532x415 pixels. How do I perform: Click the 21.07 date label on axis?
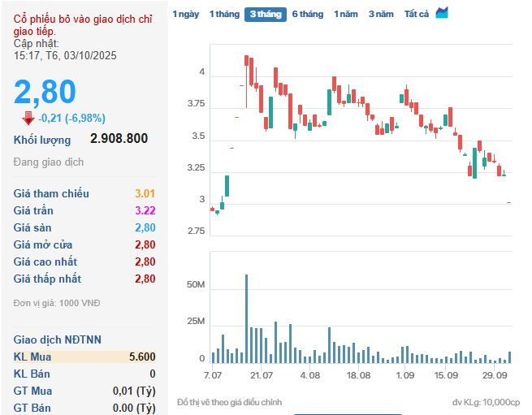262,375
